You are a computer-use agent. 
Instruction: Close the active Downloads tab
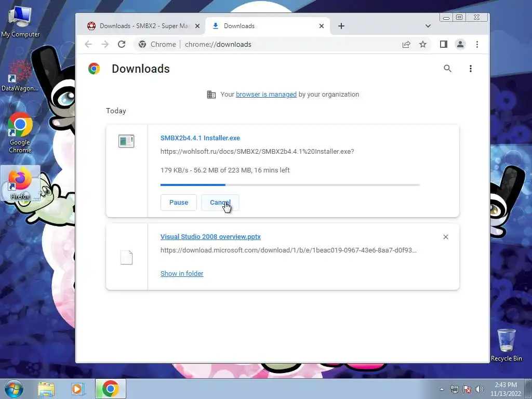[x=322, y=26]
